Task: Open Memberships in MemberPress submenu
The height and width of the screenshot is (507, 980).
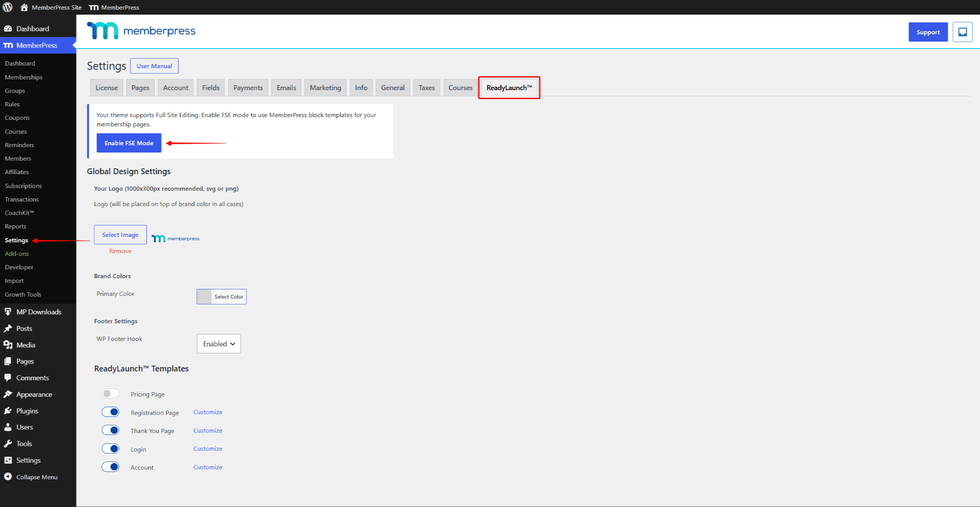Action: tap(24, 77)
